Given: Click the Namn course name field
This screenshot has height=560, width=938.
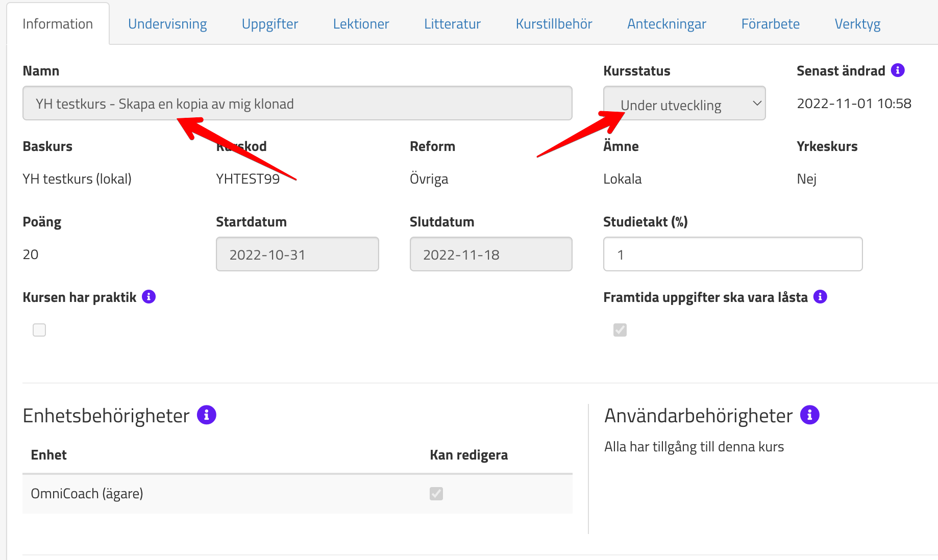Looking at the screenshot, I should coord(297,104).
